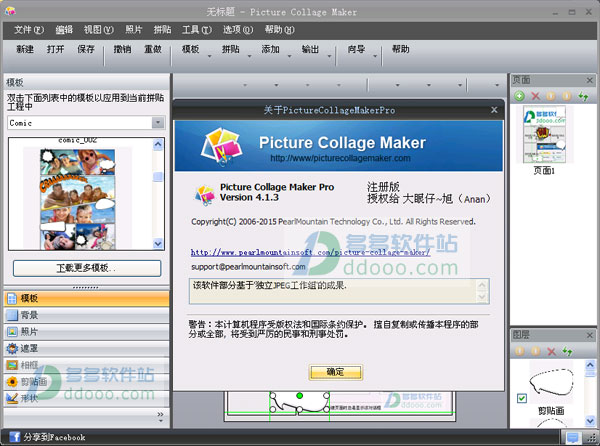Click the JPEG notice text box scroll-down arrow
The height and width of the screenshot is (446, 600).
[482, 297]
